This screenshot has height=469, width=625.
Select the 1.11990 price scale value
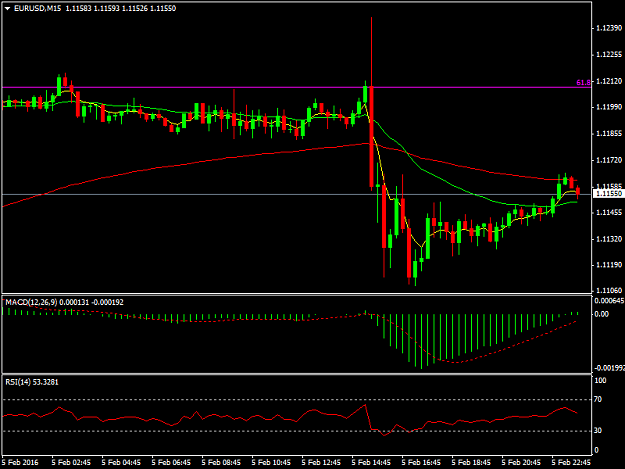609,107
